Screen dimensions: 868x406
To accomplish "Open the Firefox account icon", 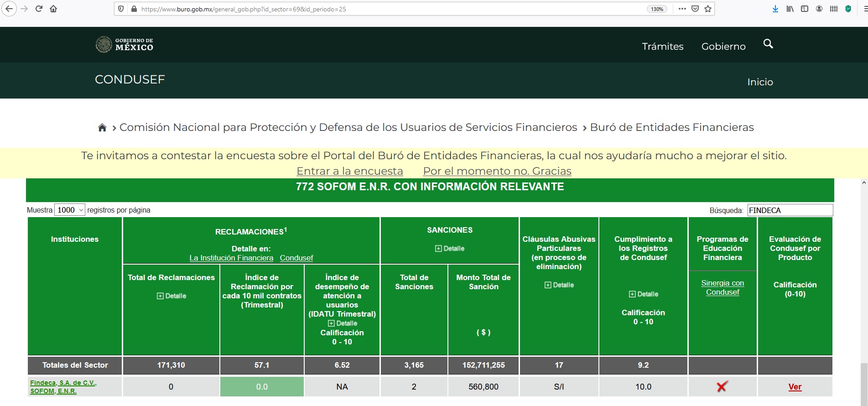I will coord(819,9).
